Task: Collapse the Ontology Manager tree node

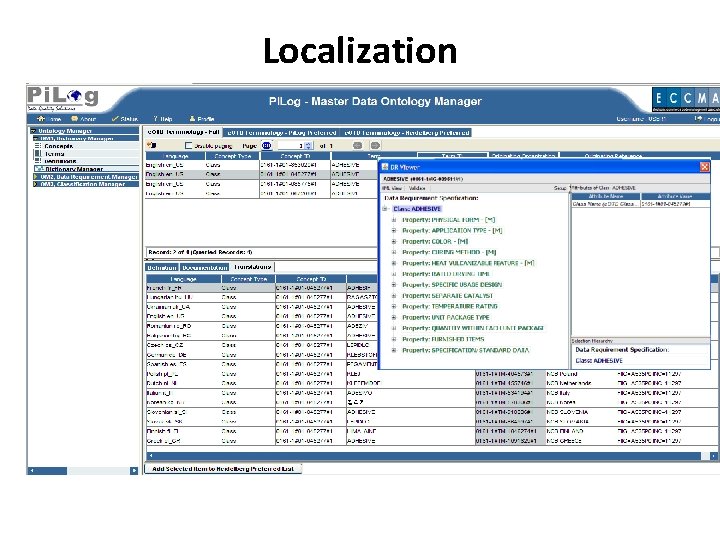Action: pos(34,131)
